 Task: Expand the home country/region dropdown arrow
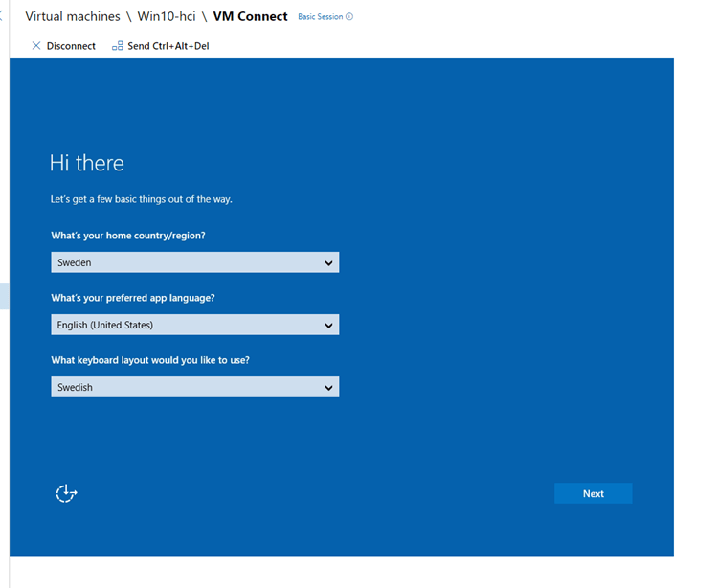click(x=328, y=262)
